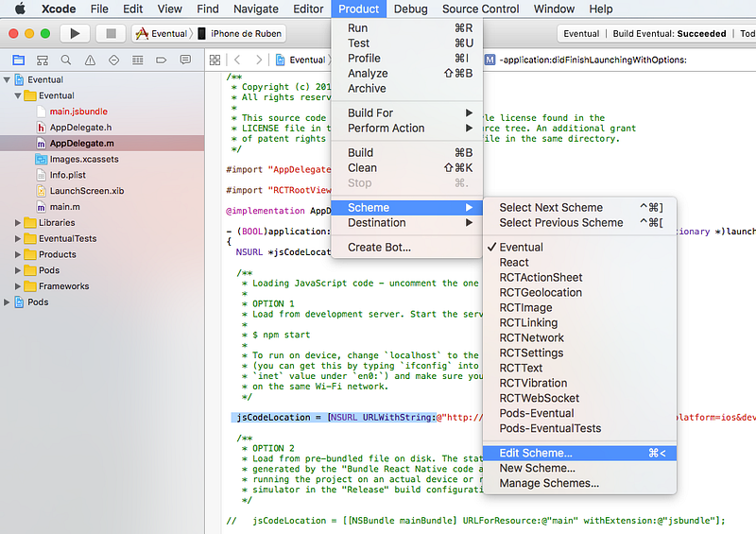756x534 pixels.
Task: Choose Run from the Product menu
Action: tap(407, 28)
